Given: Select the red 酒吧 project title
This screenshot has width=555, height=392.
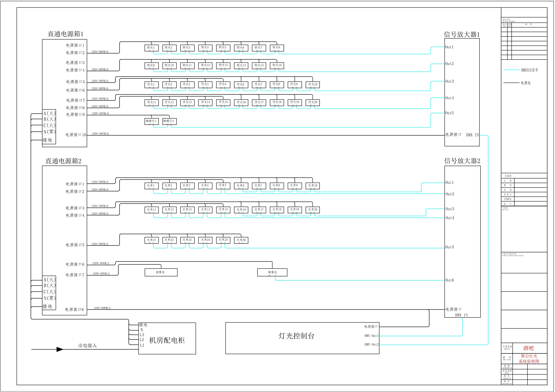Looking at the screenshot, I should pyautogui.click(x=528, y=348).
